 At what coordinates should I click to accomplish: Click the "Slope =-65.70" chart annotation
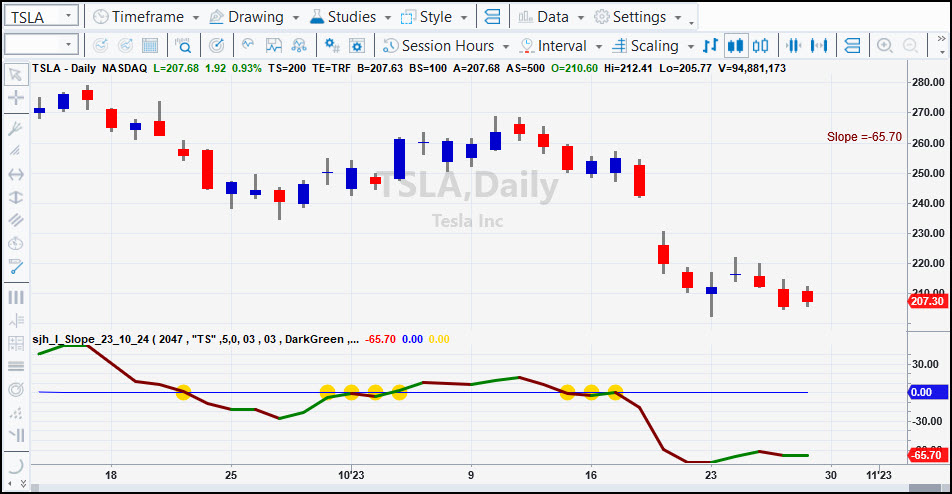coord(864,137)
